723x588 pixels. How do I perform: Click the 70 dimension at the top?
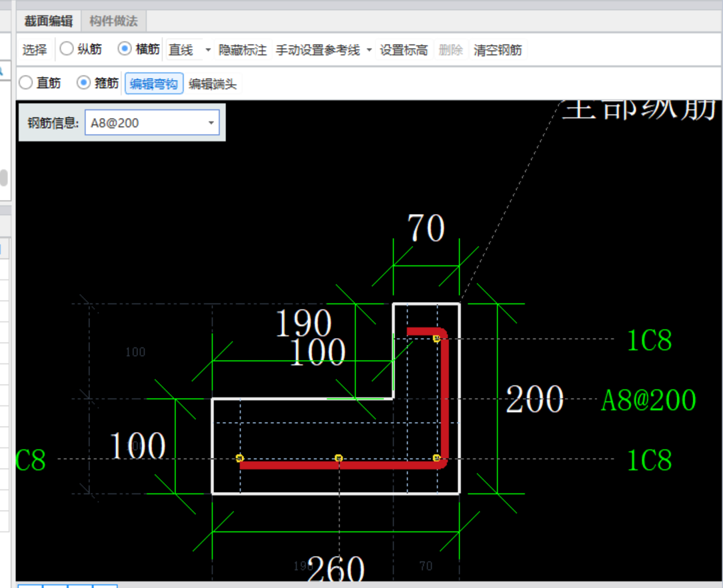click(426, 228)
